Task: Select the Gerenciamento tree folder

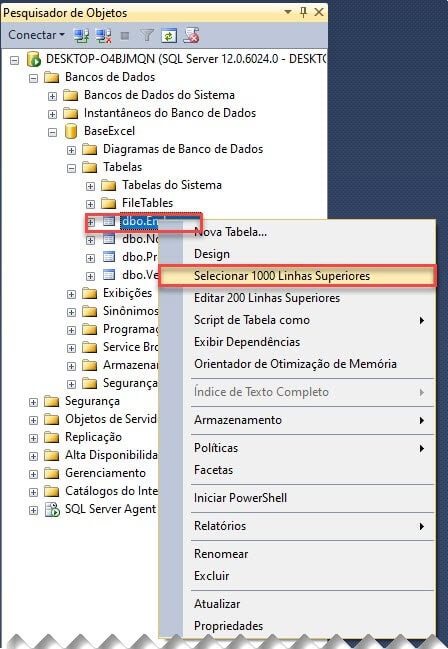Action: point(105,473)
